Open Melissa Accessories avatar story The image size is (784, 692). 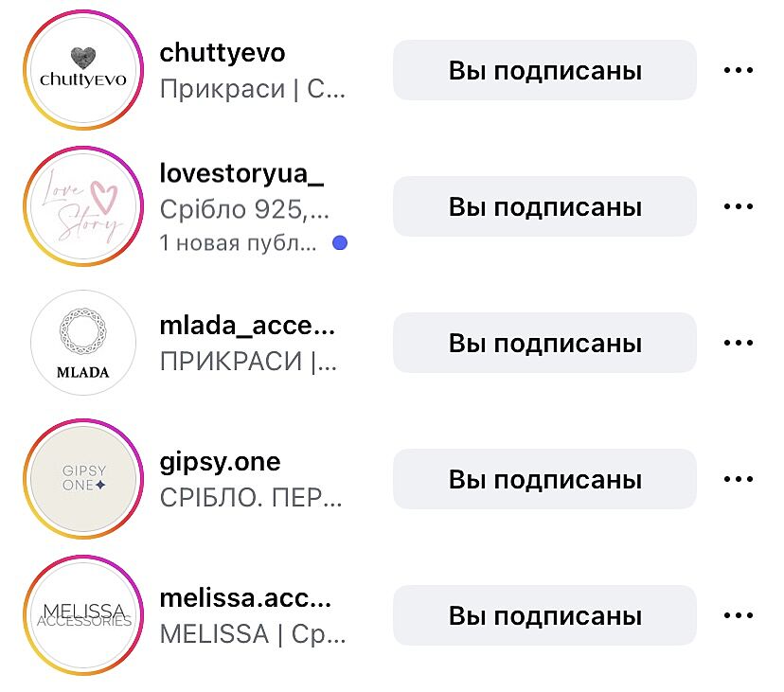point(82,616)
